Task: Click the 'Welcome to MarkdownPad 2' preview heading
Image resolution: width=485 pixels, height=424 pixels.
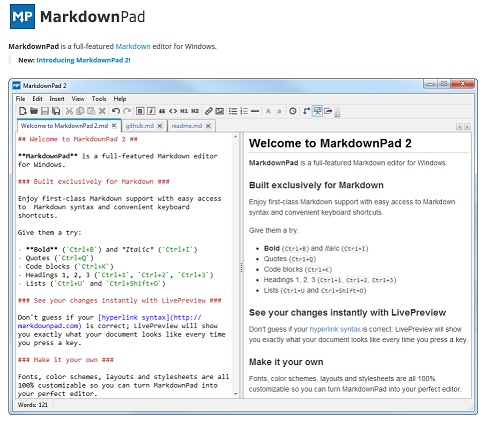Action: (330, 143)
